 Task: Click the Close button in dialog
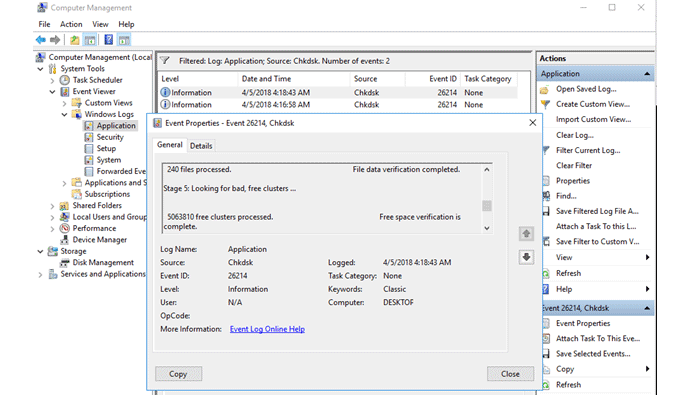510,374
